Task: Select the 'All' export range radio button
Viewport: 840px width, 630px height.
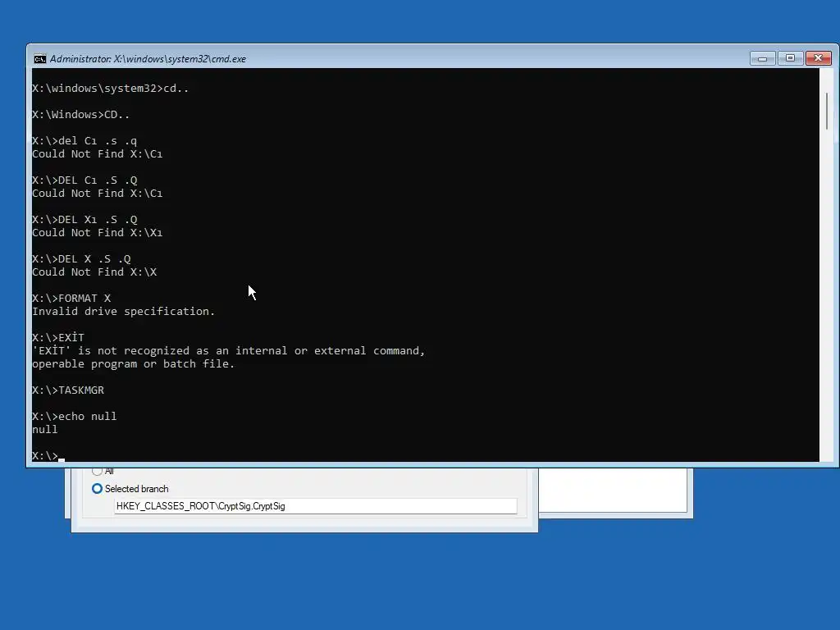Action: point(97,471)
